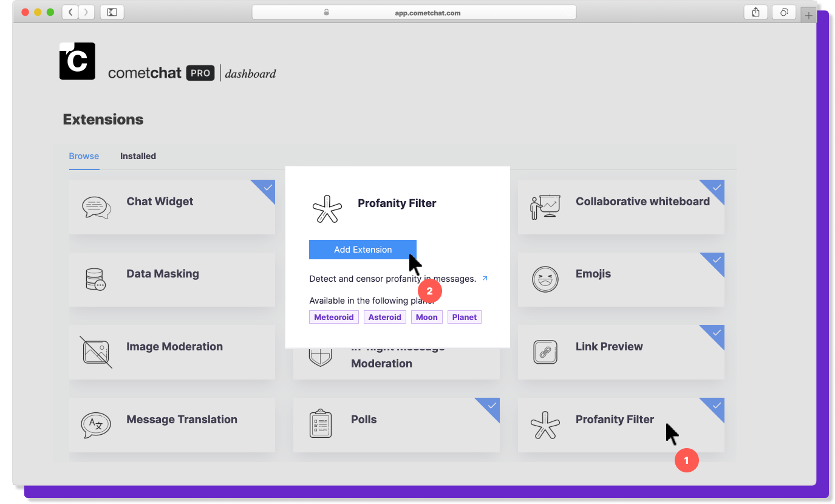This screenshot has width=835, height=504.
Task: Click the PRO badge in the header
Action: (200, 73)
